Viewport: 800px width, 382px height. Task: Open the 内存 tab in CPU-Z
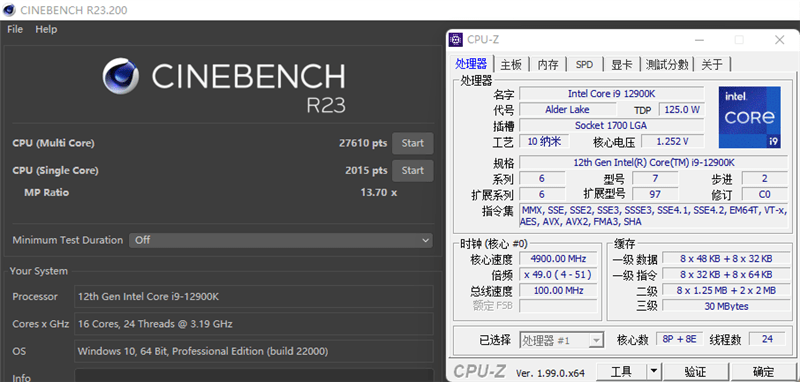pos(548,64)
